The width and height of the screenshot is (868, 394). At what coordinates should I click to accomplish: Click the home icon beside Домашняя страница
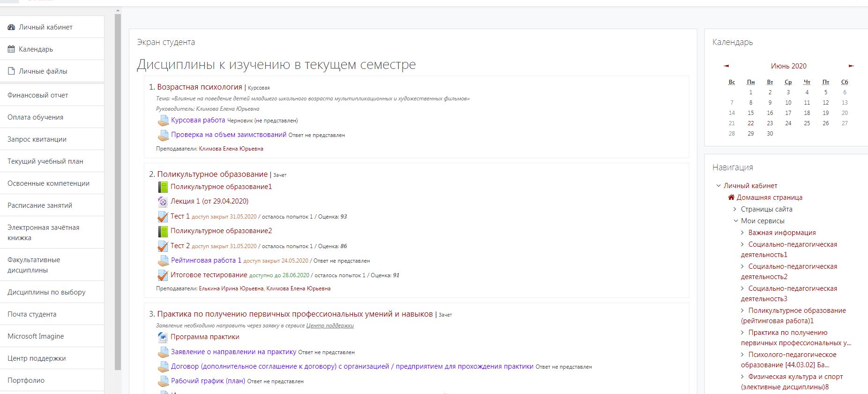[x=731, y=197]
